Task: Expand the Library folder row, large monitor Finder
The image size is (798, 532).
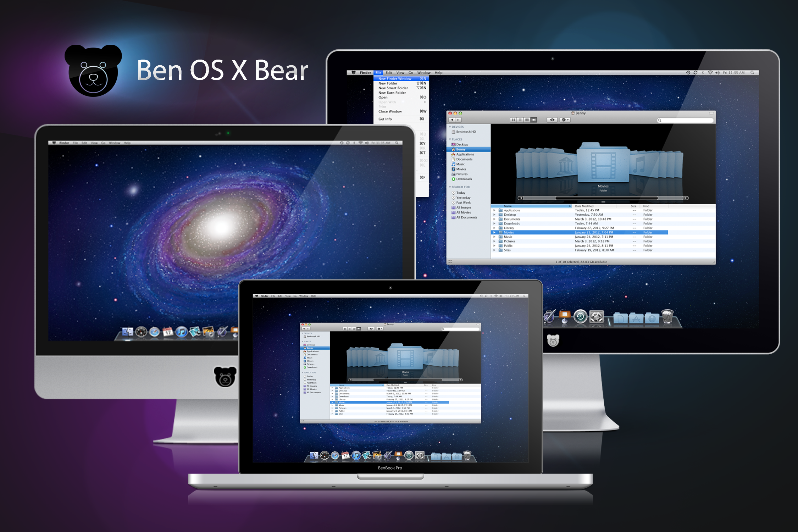Action: tap(494, 228)
